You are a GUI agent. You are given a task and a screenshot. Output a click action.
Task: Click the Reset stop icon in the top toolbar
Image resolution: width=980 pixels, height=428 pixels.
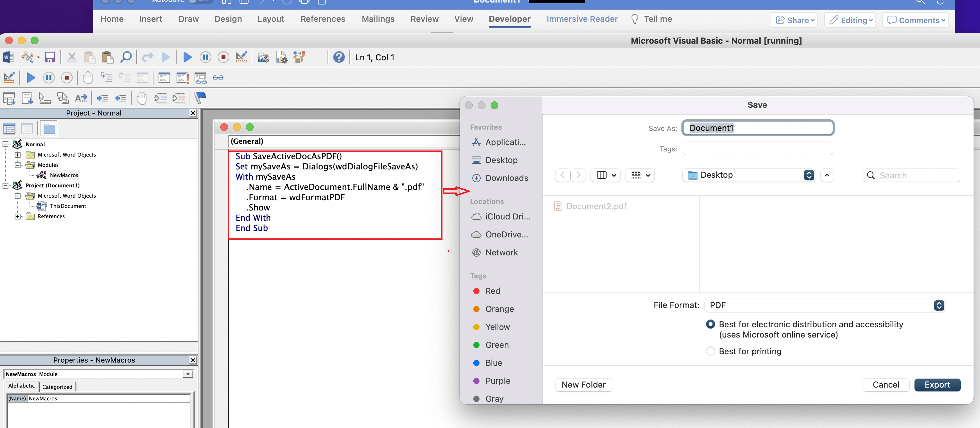(x=223, y=57)
